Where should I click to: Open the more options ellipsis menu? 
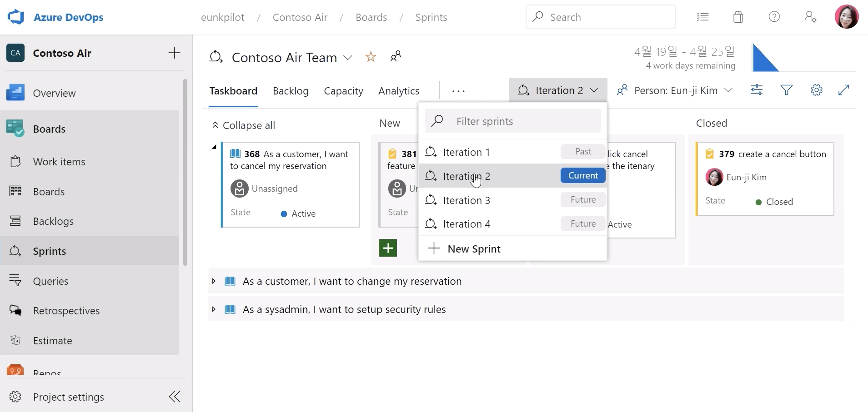(x=458, y=91)
